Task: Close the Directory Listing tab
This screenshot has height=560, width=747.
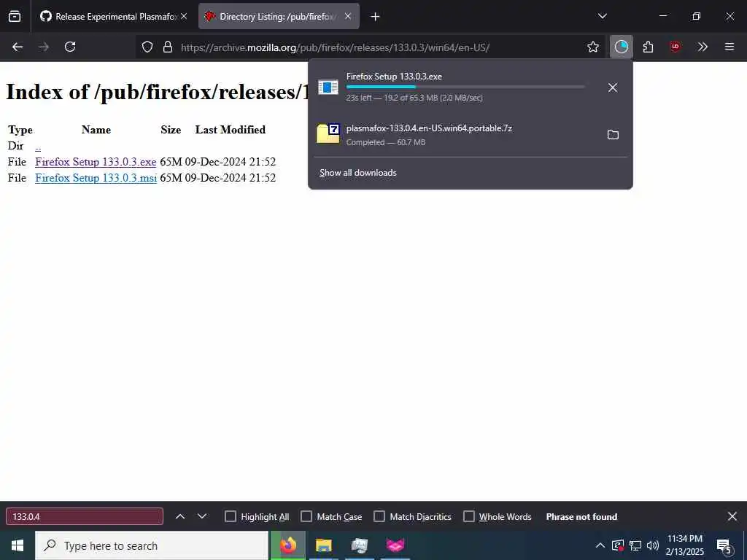Action: pyautogui.click(x=348, y=17)
